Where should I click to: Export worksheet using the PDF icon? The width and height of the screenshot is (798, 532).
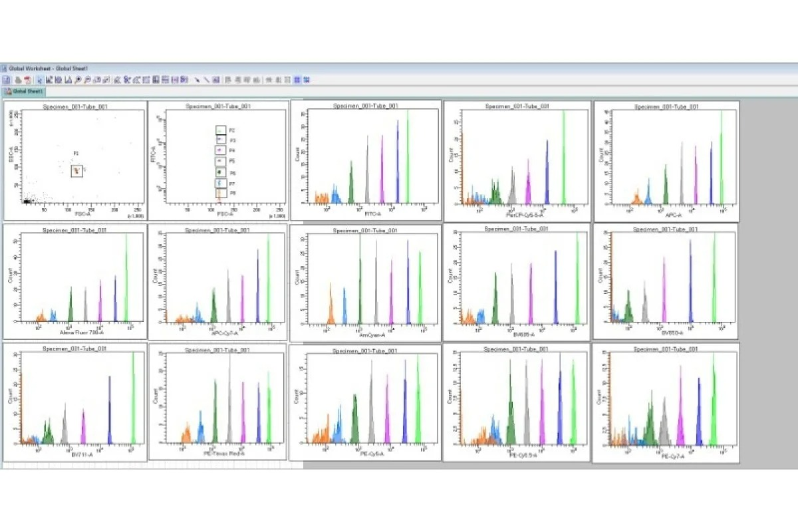27,80
